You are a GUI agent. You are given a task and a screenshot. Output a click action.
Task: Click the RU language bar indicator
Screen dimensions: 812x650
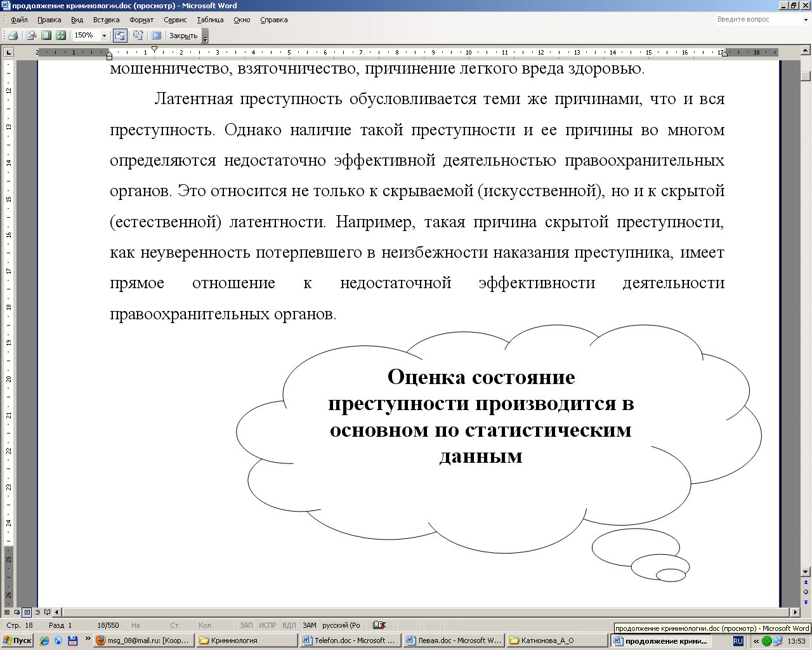[738, 641]
